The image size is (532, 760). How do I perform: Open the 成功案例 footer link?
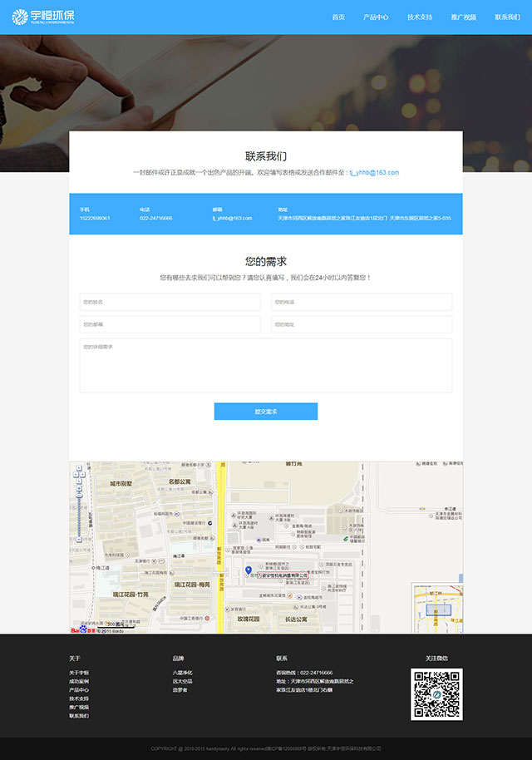(79, 681)
